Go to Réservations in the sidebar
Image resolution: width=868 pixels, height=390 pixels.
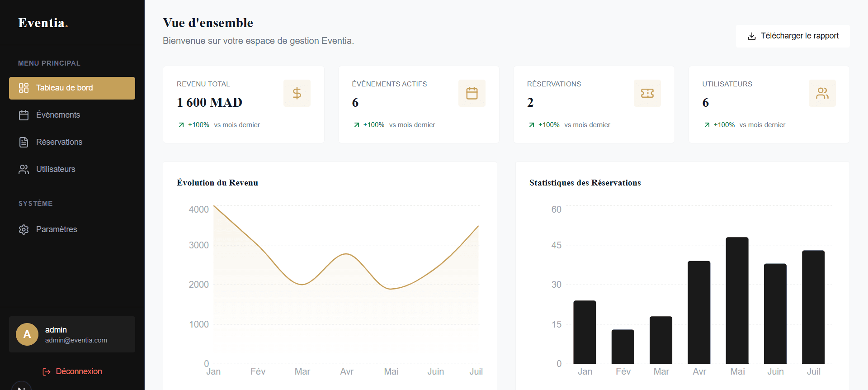pos(72,142)
